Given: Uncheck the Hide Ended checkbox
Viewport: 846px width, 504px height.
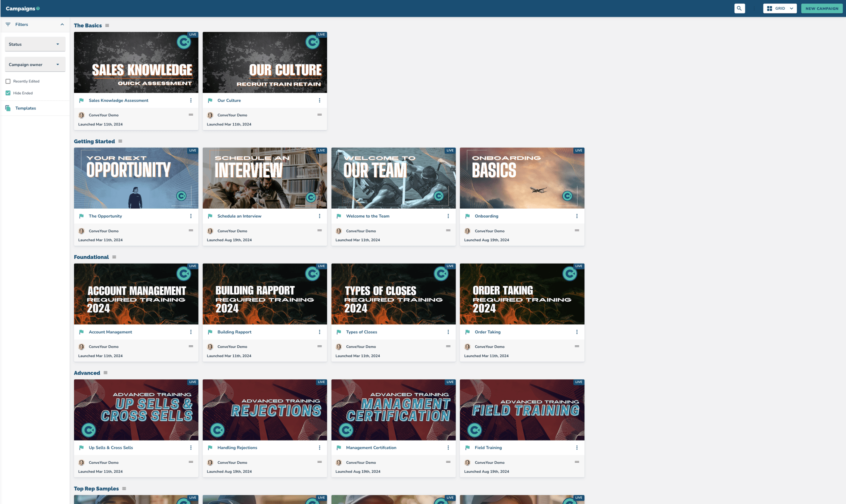Looking at the screenshot, I should (8, 93).
